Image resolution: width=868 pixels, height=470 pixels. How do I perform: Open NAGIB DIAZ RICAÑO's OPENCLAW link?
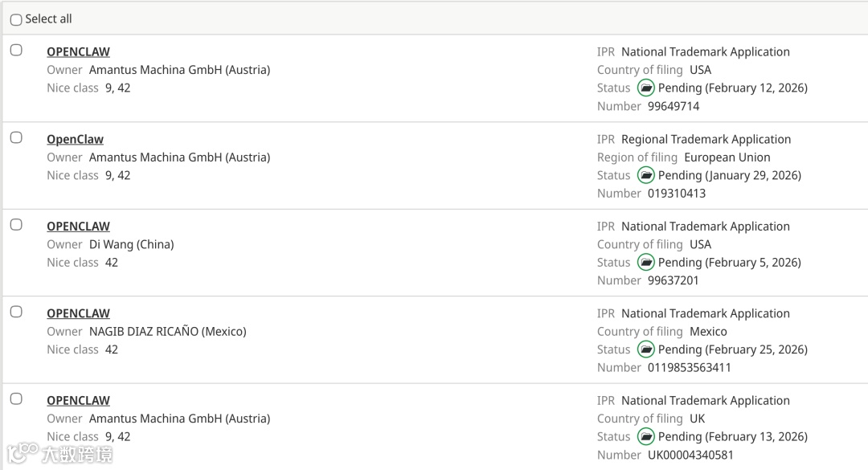[78, 313]
